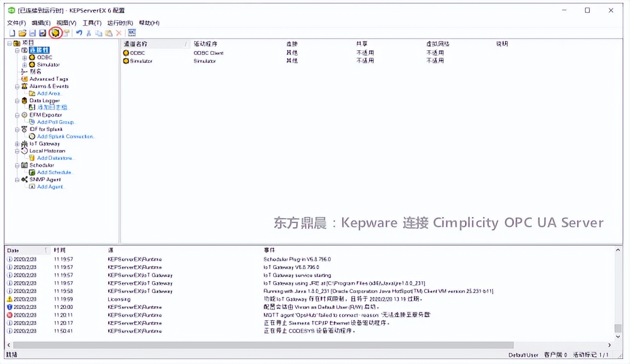Collapse the EFM Exporter node
Viewport: 630px width, 364px height.
(17, 115)
